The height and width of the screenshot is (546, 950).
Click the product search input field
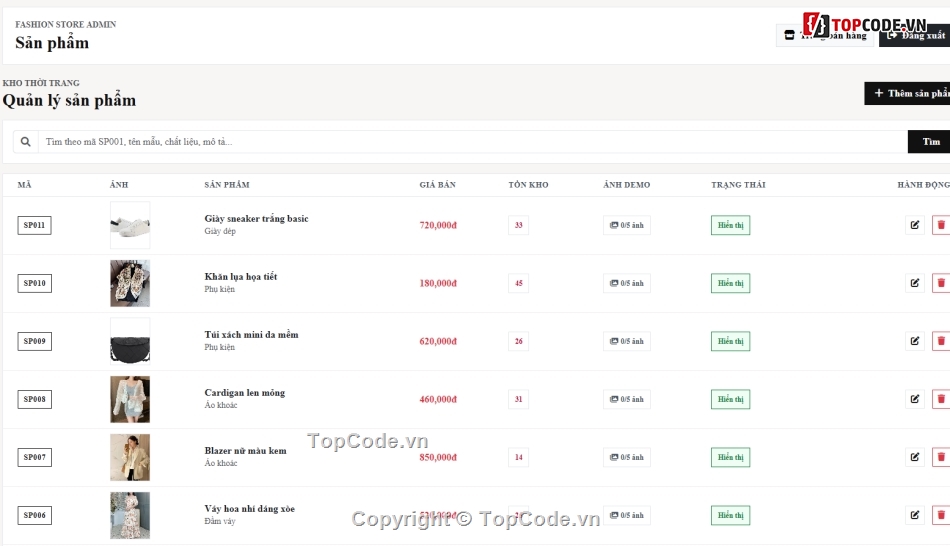click(x=473, y=142)
